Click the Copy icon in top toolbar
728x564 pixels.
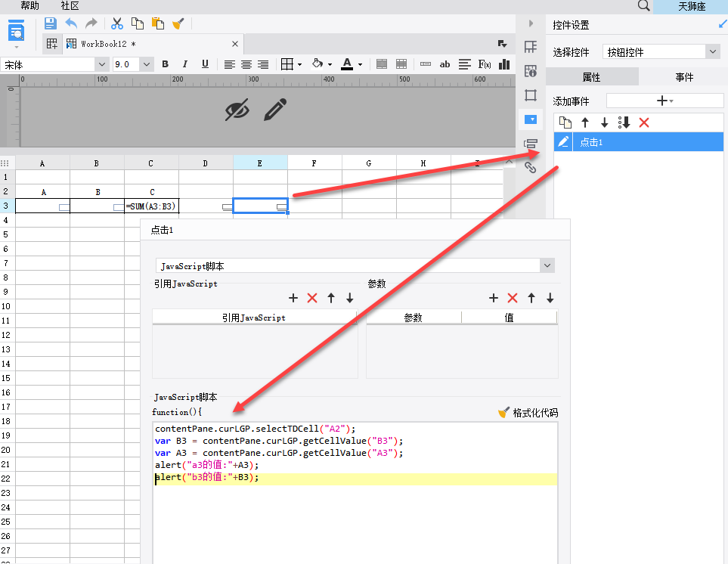point(138,23)
